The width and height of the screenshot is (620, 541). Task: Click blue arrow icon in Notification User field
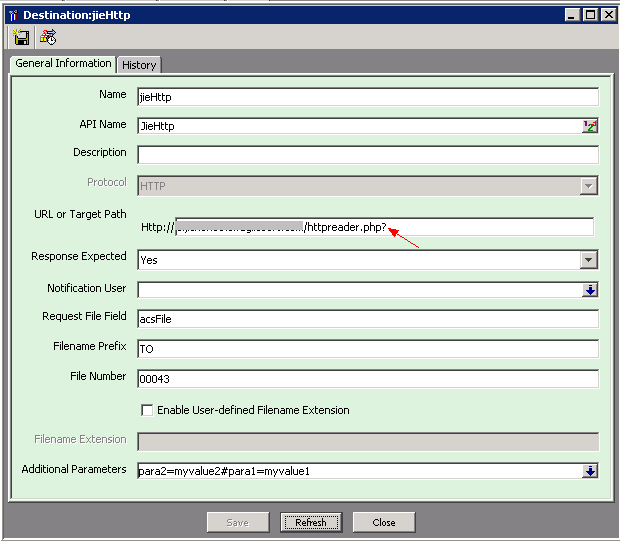click(x=590, y=290)
